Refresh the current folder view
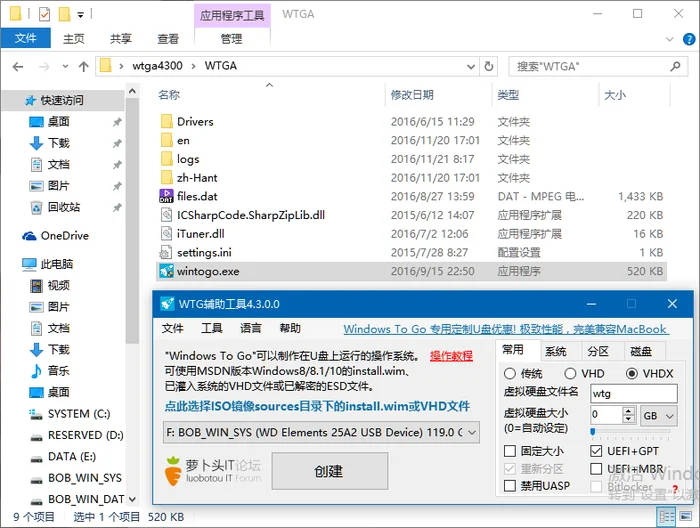 tap(489, 67)
